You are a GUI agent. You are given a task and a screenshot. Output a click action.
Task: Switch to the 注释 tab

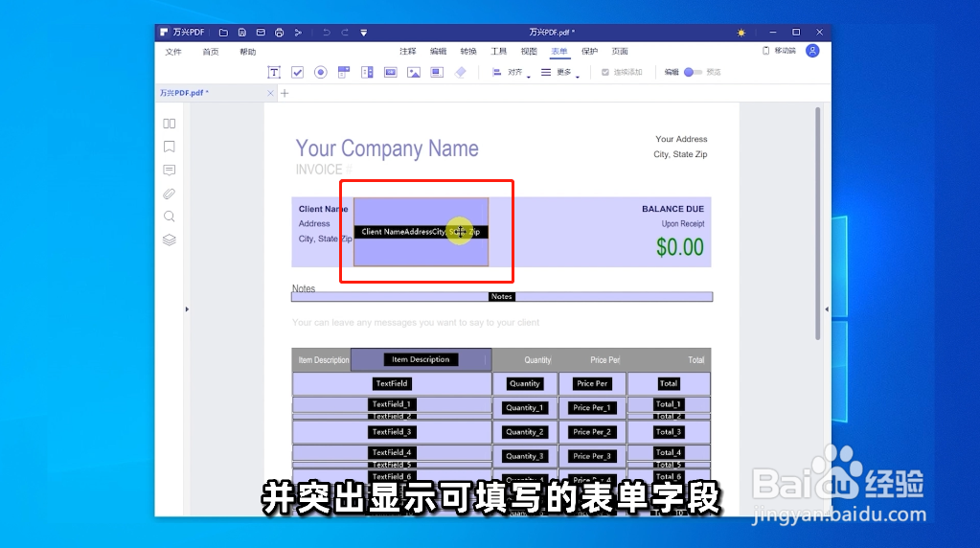point(408,51)
